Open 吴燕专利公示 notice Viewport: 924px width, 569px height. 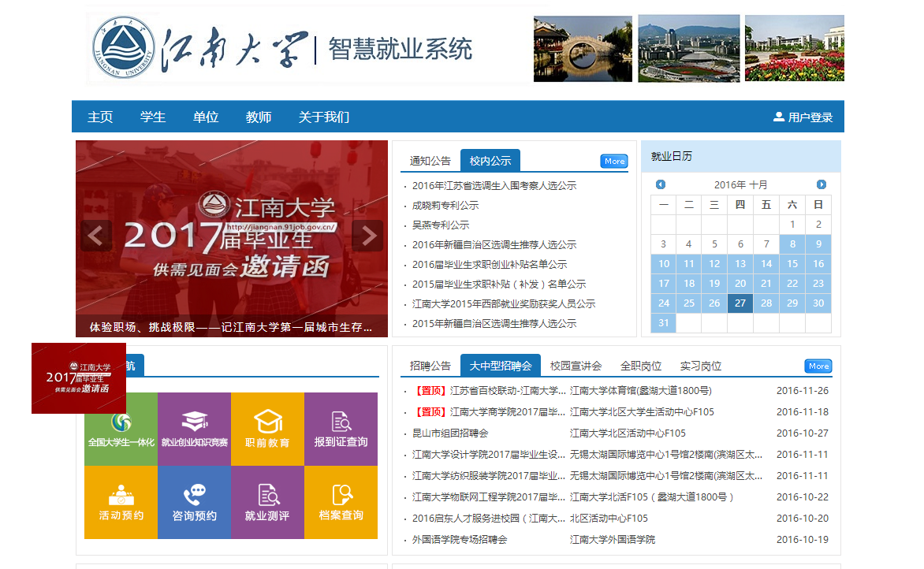point(441,225)
